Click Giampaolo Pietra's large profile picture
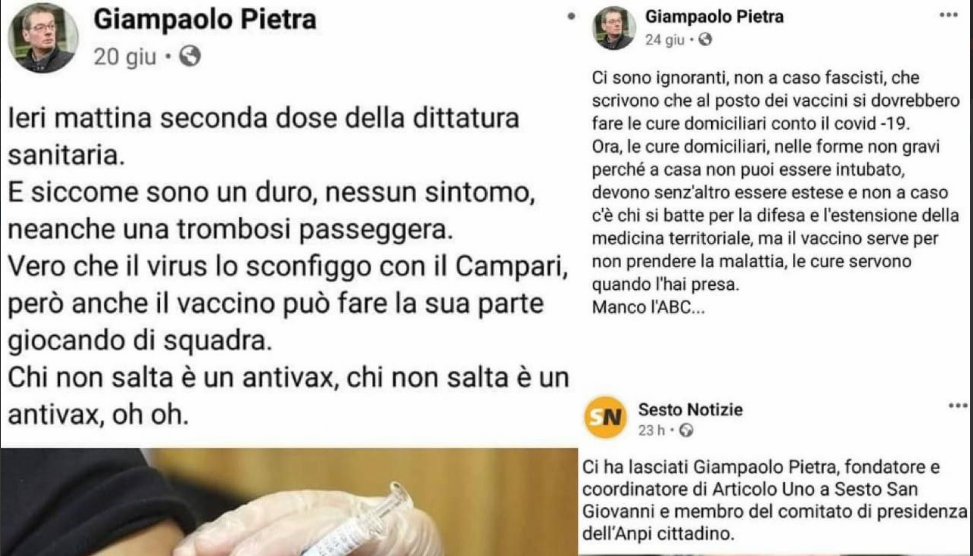973x556 pixels. (43, 38)
